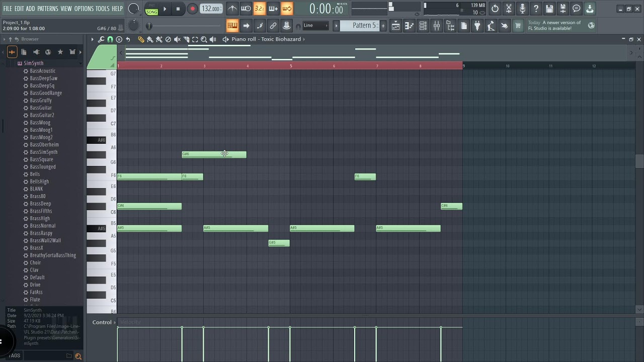
Task: Open the stamp options circle icon
Action: click(x=119, y=39)
